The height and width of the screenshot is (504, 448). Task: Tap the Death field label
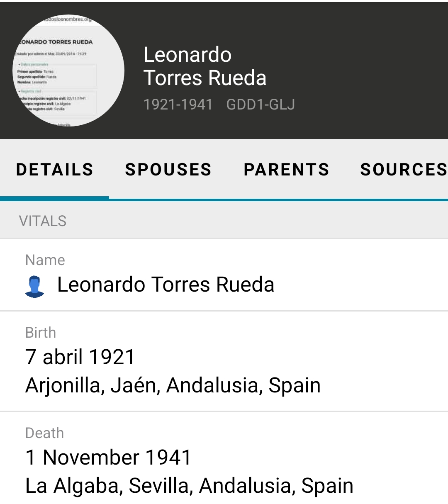(x=45, y=433)
